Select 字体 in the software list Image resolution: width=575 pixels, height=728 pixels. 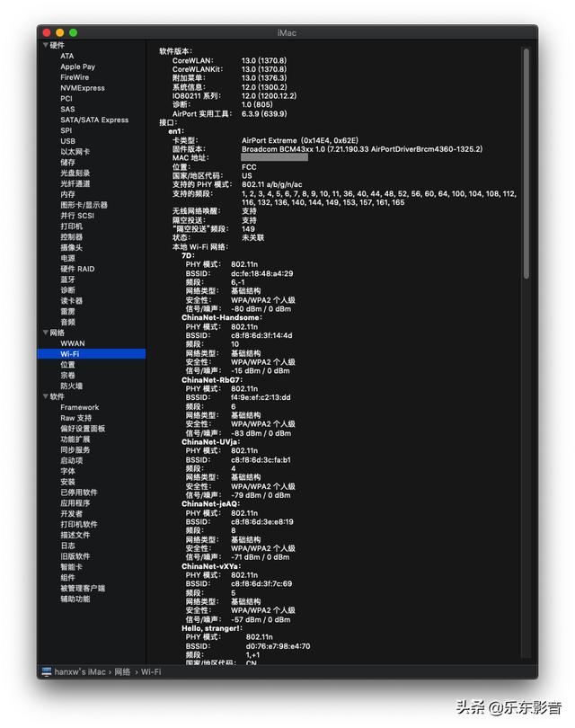point(67,471)
